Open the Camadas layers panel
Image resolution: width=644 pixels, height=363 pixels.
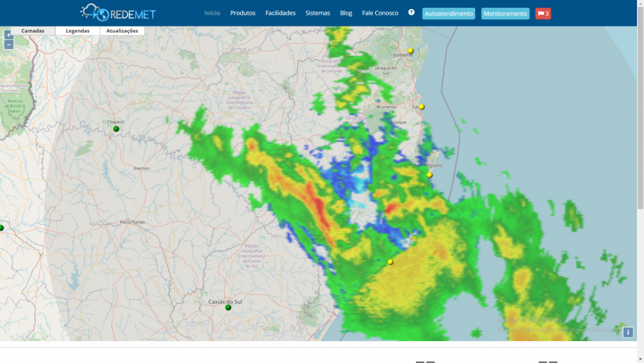(x=33, y=30)
